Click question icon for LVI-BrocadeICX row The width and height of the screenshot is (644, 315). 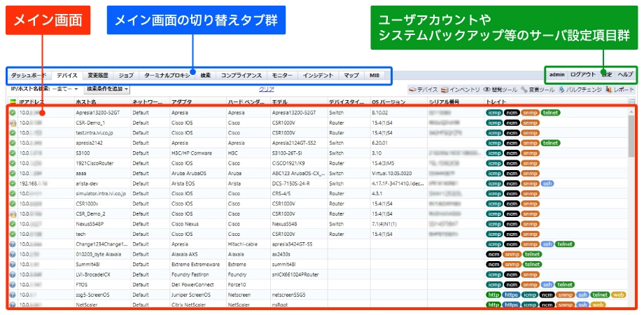pos(13,274)
